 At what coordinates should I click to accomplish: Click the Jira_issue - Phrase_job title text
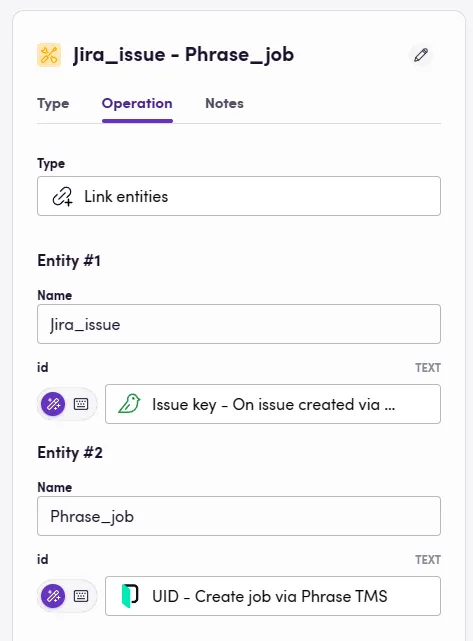184,55
